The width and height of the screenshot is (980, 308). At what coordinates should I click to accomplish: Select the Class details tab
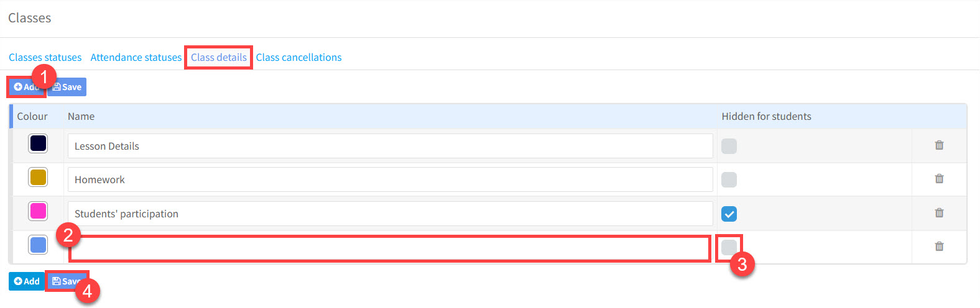click(x=219, y=57)
